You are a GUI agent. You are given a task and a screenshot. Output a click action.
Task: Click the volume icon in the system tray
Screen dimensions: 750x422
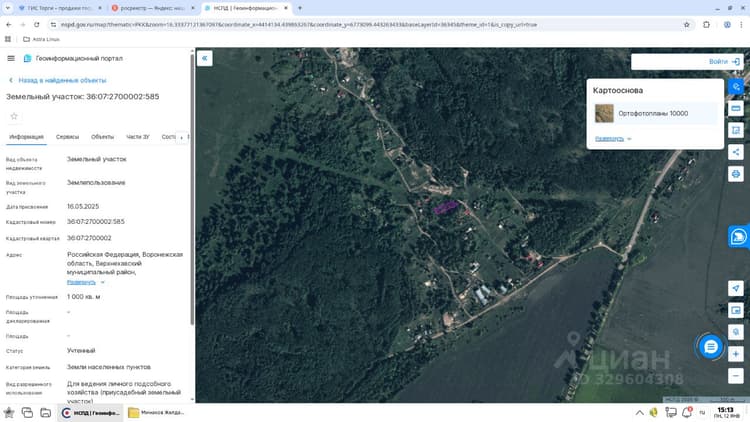pos(653,412)
